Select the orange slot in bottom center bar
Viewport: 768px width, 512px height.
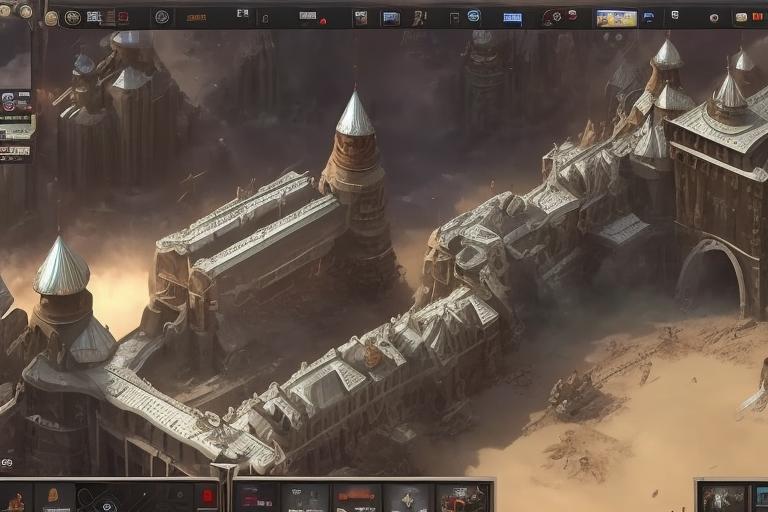[x=358, y=498]
